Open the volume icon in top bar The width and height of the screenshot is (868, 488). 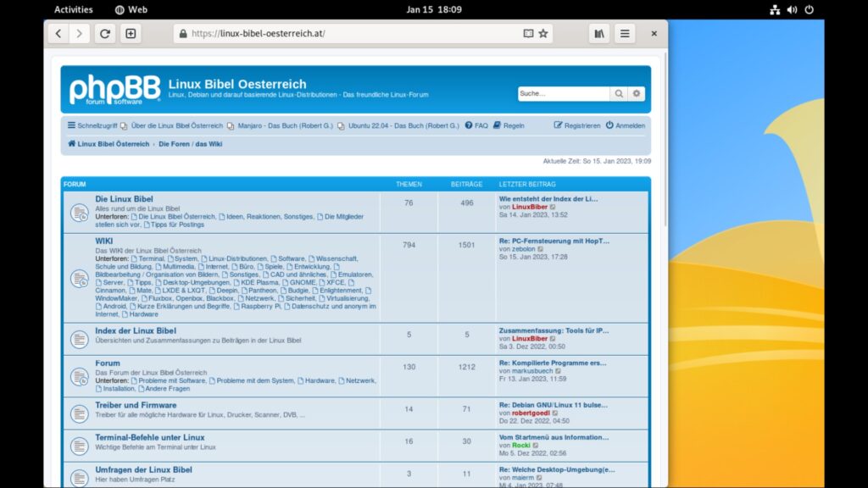[792, 9]
